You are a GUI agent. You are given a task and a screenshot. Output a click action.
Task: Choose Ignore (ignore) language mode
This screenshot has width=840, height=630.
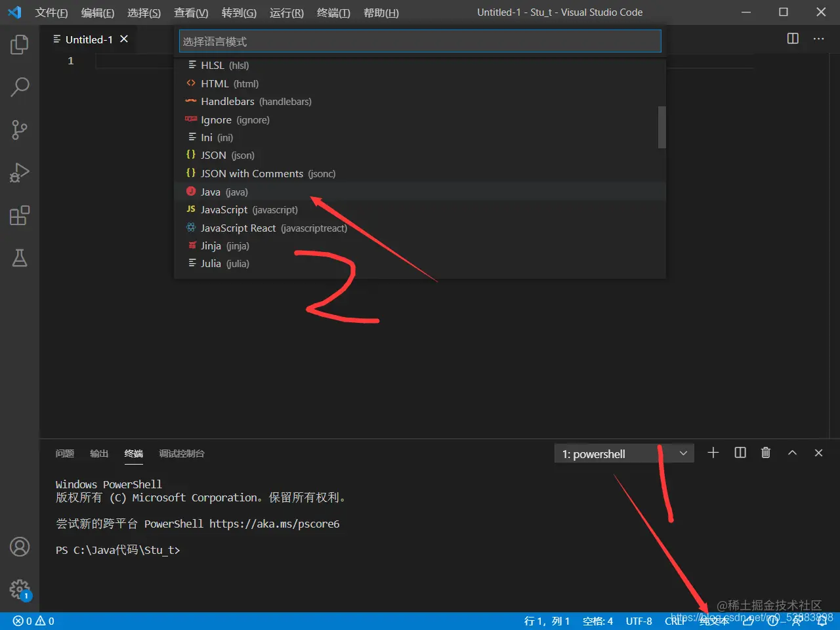420,119
